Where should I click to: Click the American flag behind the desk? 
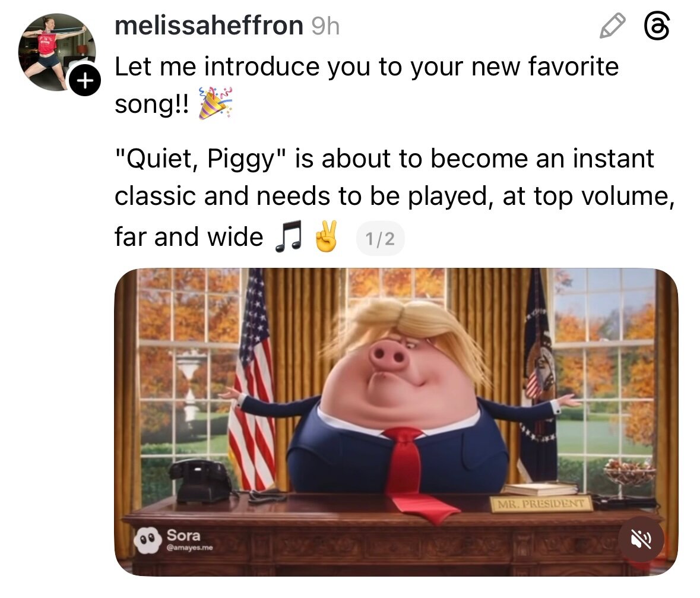tap(253, 379)
